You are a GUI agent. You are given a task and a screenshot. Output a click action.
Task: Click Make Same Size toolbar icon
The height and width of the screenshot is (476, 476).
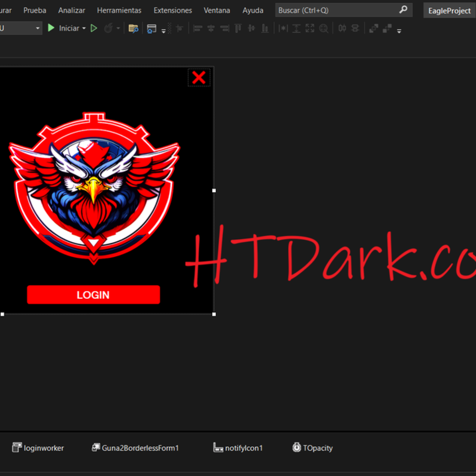pos(310,28)
